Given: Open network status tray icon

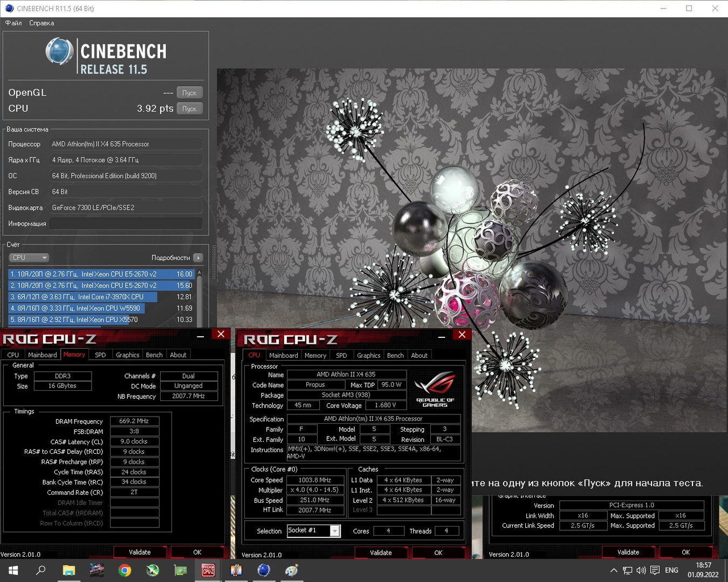Looking at the screenshot, I should pyautogui.click(x=627, y=570).
